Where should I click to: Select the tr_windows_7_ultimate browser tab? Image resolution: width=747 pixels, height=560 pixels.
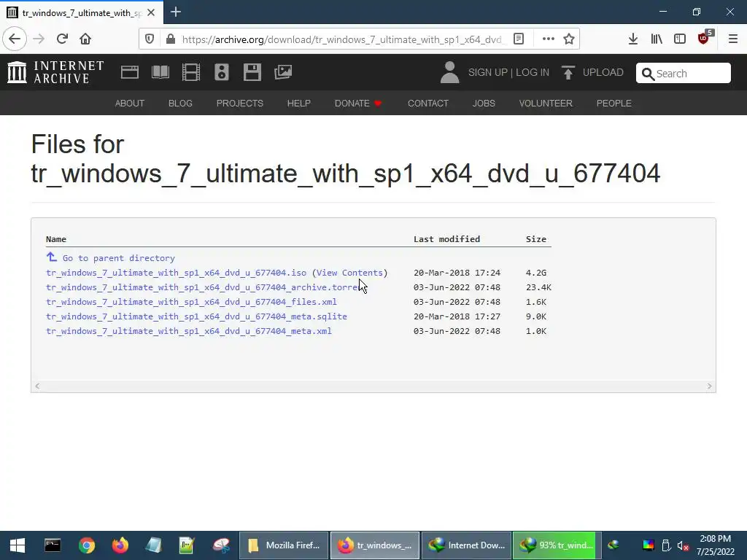click(x=82, y=13)
